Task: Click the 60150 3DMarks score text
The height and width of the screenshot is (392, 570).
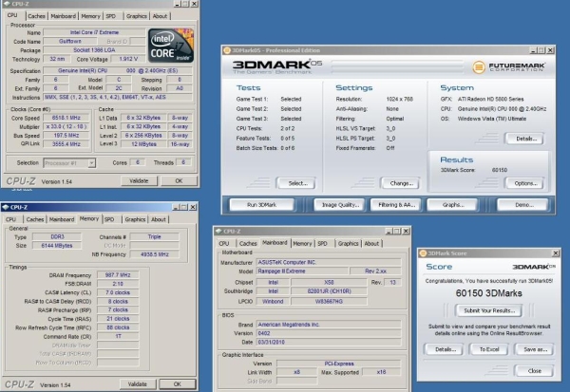Action: coord(488,293)
